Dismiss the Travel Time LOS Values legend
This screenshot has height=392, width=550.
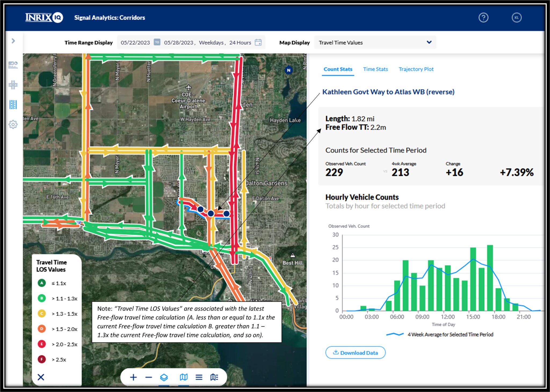pos(41,377)
